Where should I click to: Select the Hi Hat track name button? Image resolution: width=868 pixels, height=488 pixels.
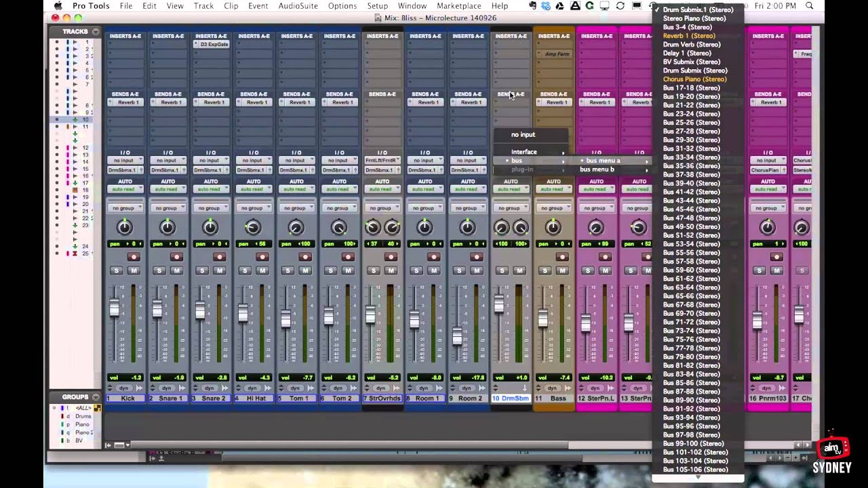pyautogui.click(x=254, y=399)
